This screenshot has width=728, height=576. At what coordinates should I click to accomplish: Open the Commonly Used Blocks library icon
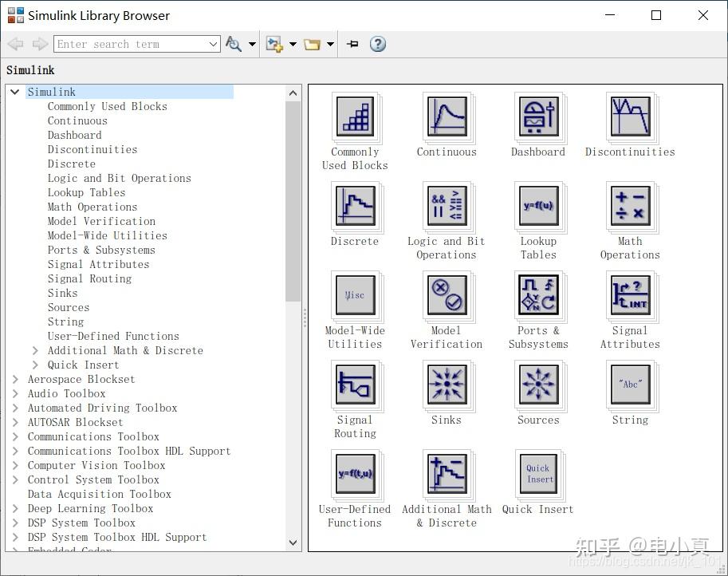click(x=355, y=116)
